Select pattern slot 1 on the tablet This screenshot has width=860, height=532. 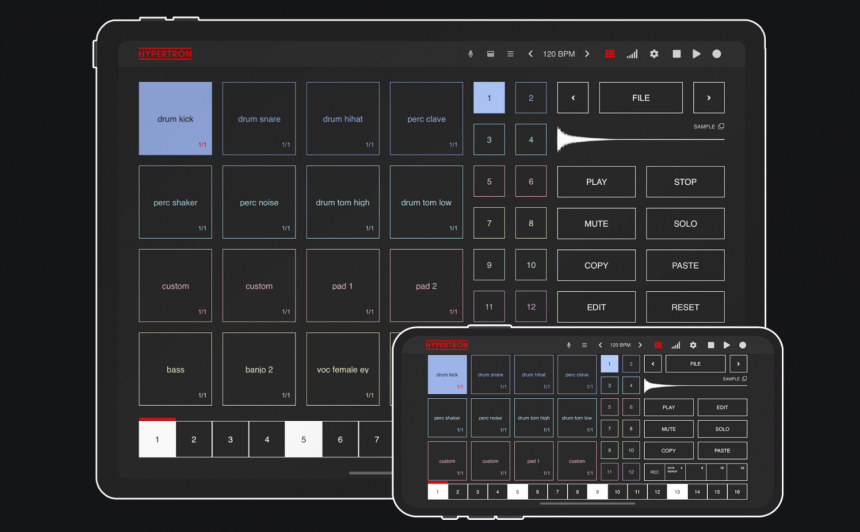(x=489, y=98)
